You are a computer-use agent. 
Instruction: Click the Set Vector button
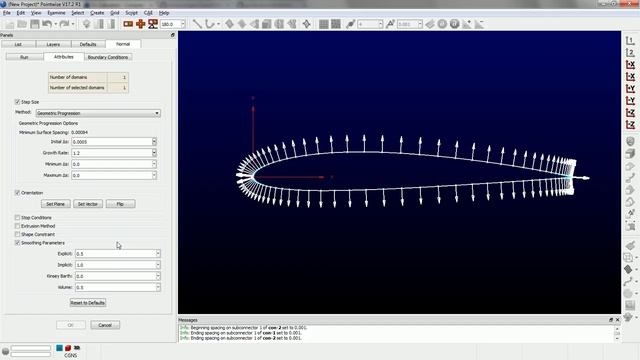click(x=88, y=204)
